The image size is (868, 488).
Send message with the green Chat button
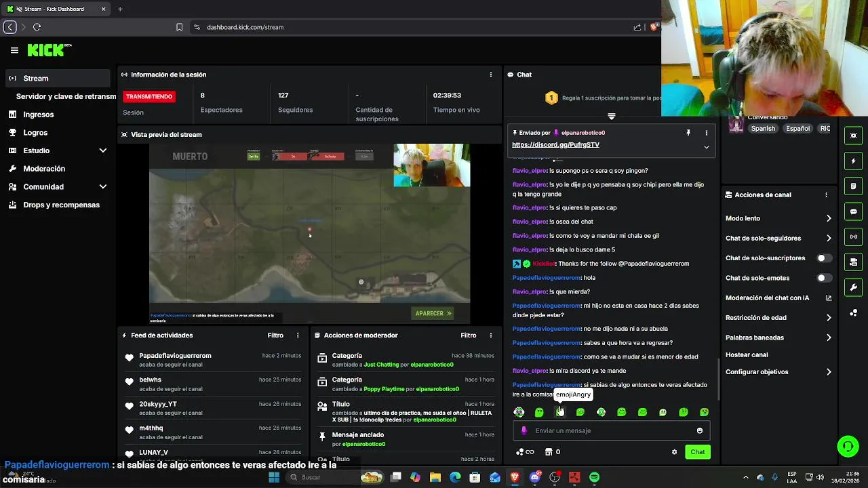[698, 452]
